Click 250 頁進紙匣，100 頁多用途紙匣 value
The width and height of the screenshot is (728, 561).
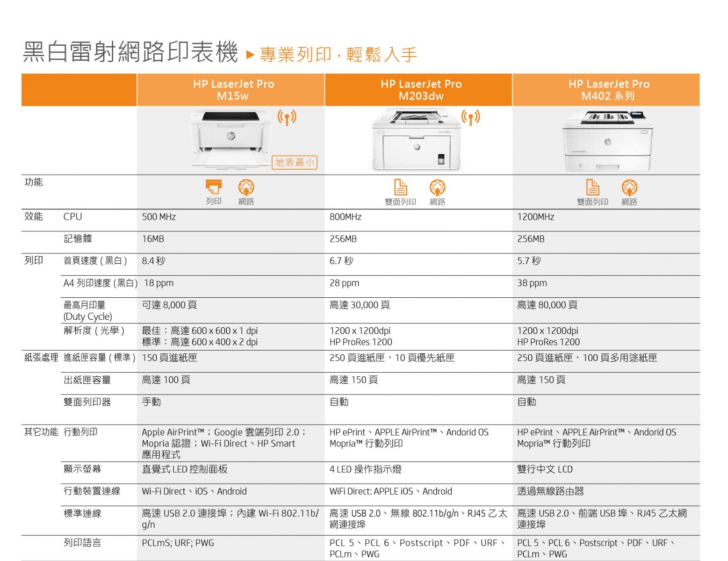click(x=587, y=358)
